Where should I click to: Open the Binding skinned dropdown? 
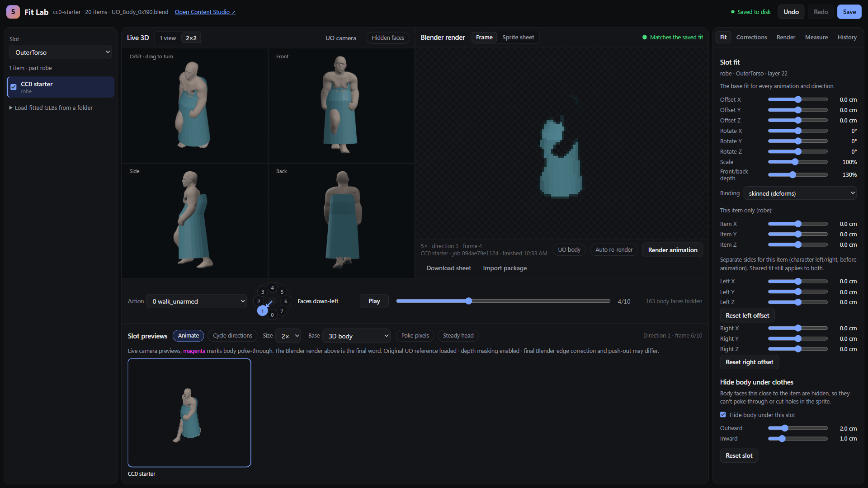pyautogui.click(x=800, y=193)
